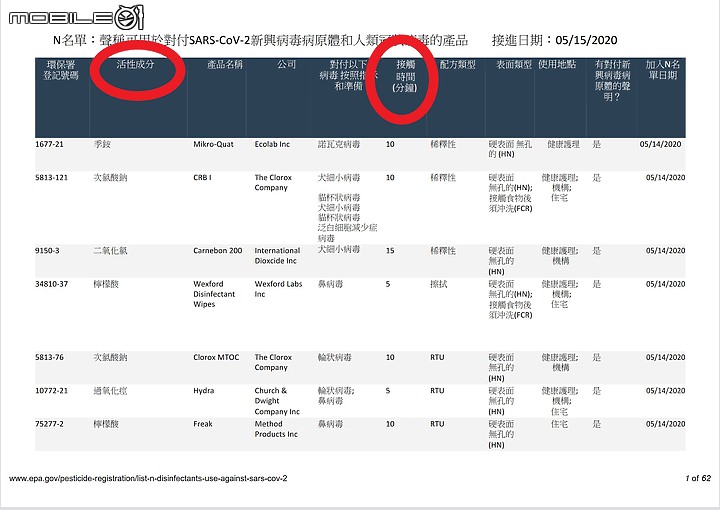Select registration number 9150-3
The image size is (720, 510).
pyautogui.click(x=47, y=251)
